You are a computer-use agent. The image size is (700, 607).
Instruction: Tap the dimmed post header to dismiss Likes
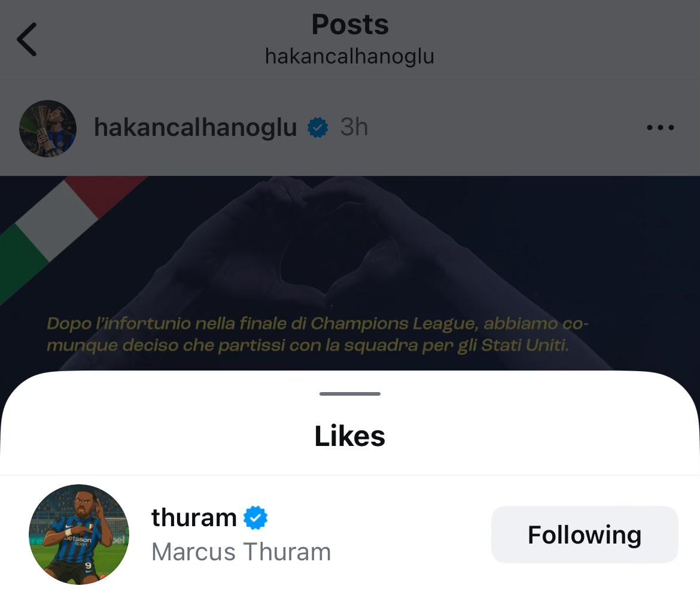pos(350,129)
